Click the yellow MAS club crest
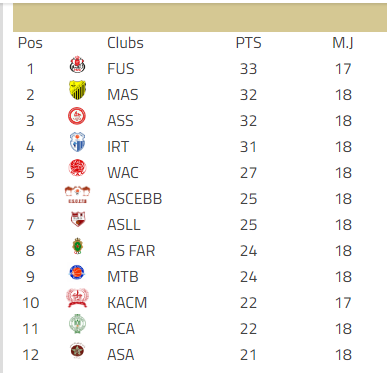 77,90
